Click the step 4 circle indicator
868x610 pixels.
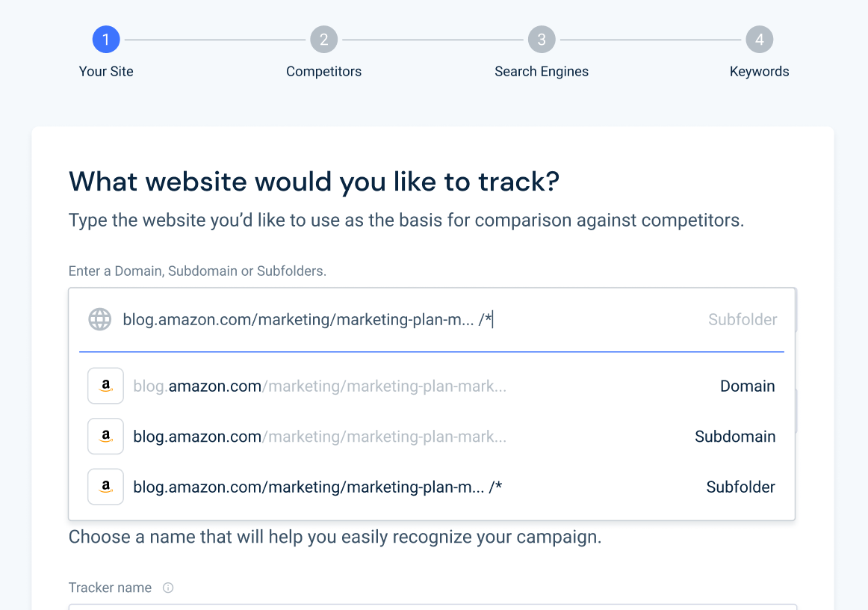click(759, 39)
